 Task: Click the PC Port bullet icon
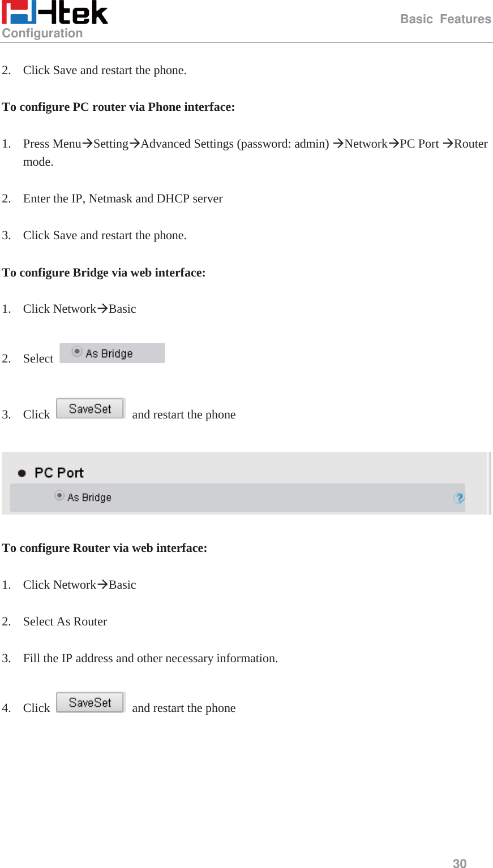22,472
